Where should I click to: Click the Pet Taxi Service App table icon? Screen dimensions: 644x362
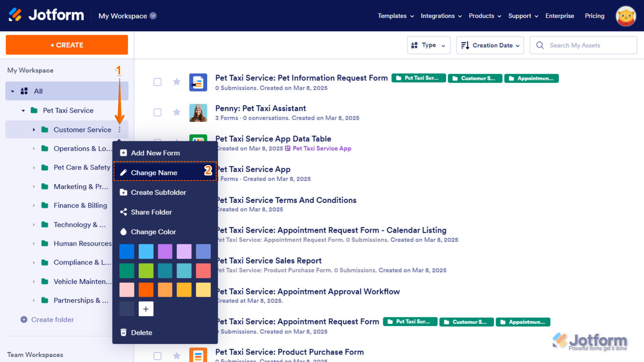coord(288,148)
